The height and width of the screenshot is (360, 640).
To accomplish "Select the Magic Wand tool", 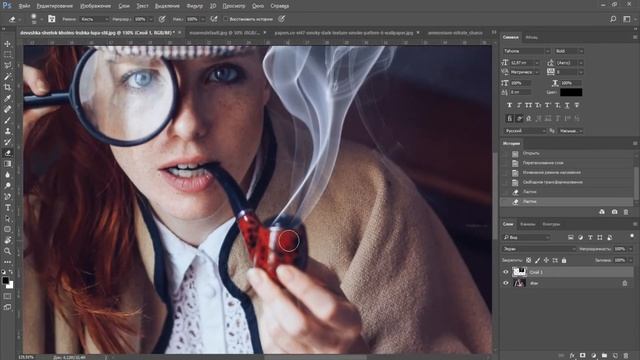I will click(7, 76).
